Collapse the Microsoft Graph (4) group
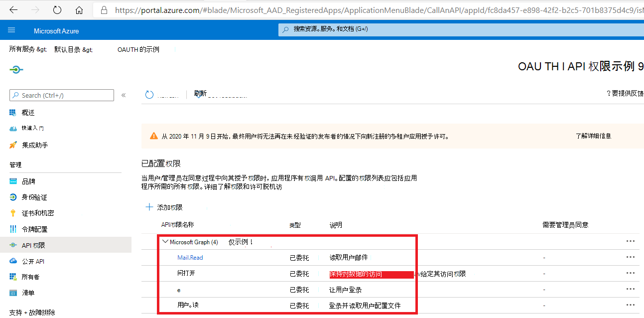Screen dimensions: 644x318 165,242
